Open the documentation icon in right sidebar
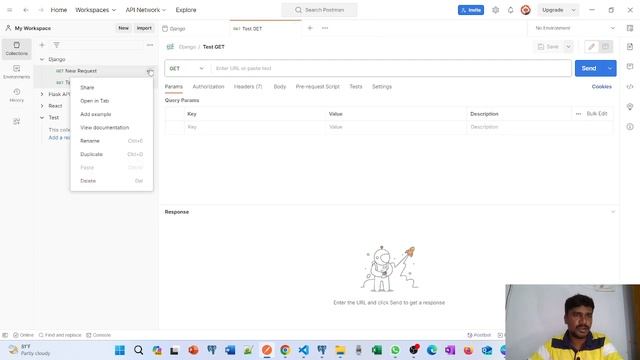Viewport: 640px width, 360px height. tap(630, 47)
